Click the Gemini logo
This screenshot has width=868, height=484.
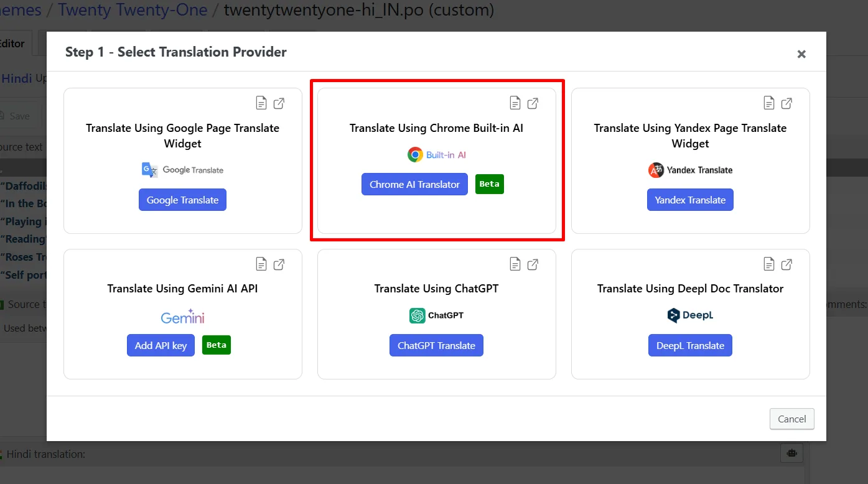pos(182,317)
